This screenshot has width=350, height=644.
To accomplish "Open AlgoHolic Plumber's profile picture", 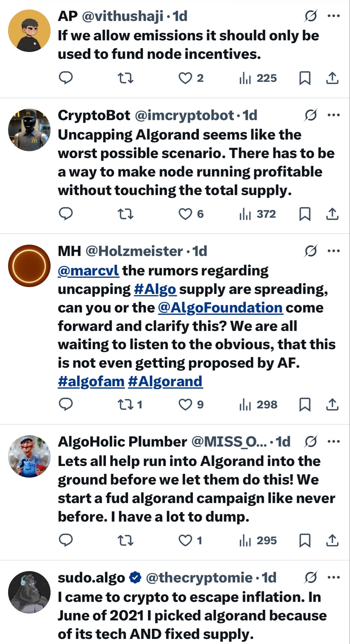I will (29, 456).
